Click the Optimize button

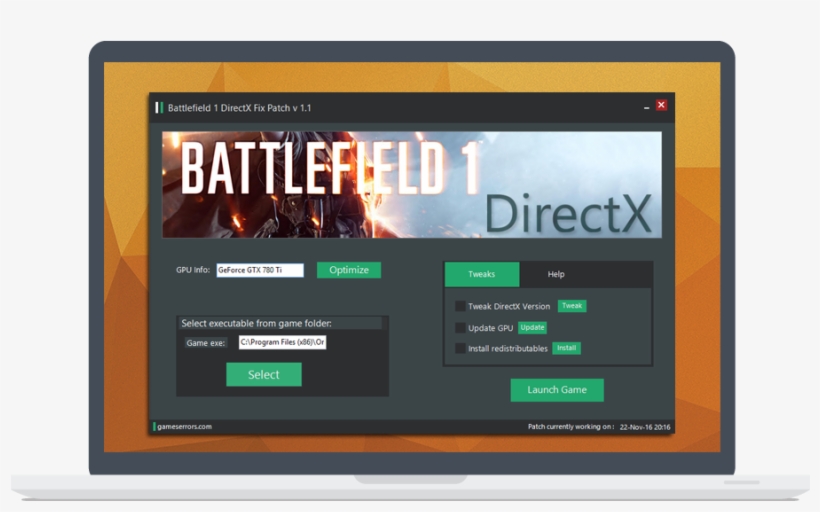(349, 270)
